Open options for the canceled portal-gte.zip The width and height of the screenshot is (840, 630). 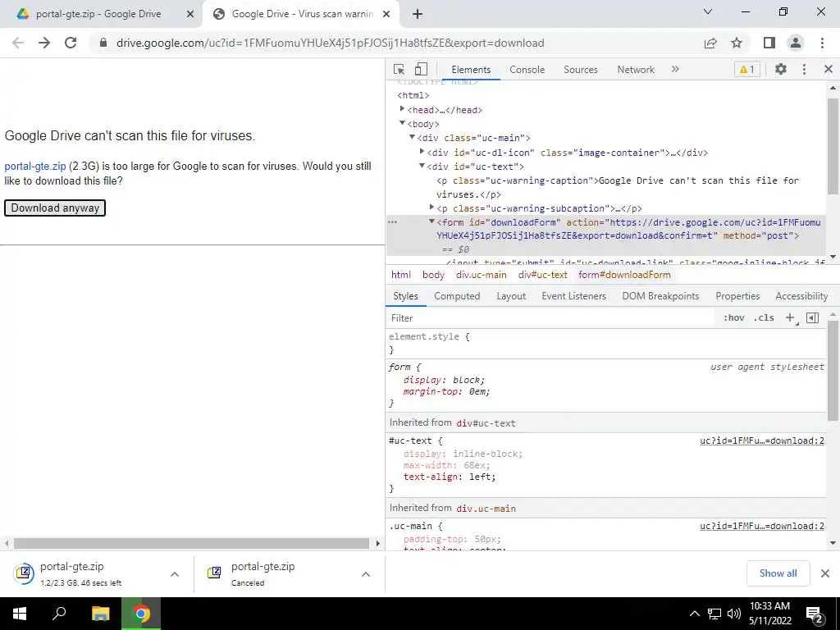[366, 574]
